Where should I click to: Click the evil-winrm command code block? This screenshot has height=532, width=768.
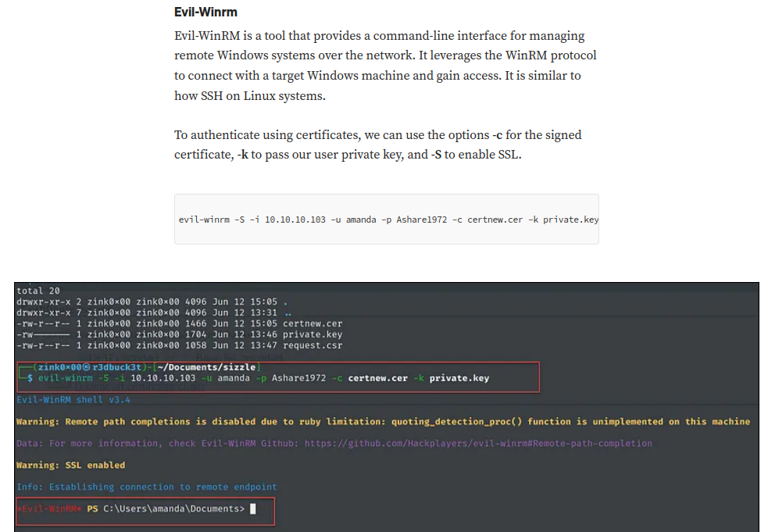tap(387, 219)
